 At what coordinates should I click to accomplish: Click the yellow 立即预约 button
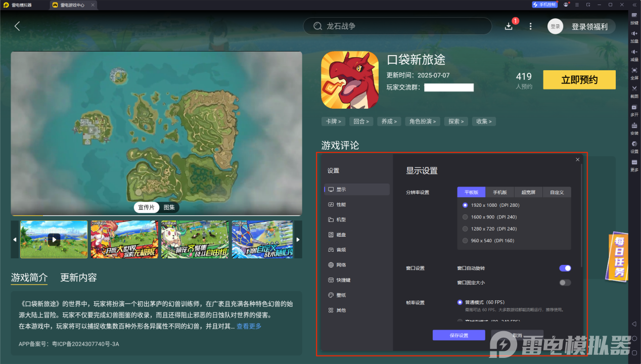tap(579, 80)
